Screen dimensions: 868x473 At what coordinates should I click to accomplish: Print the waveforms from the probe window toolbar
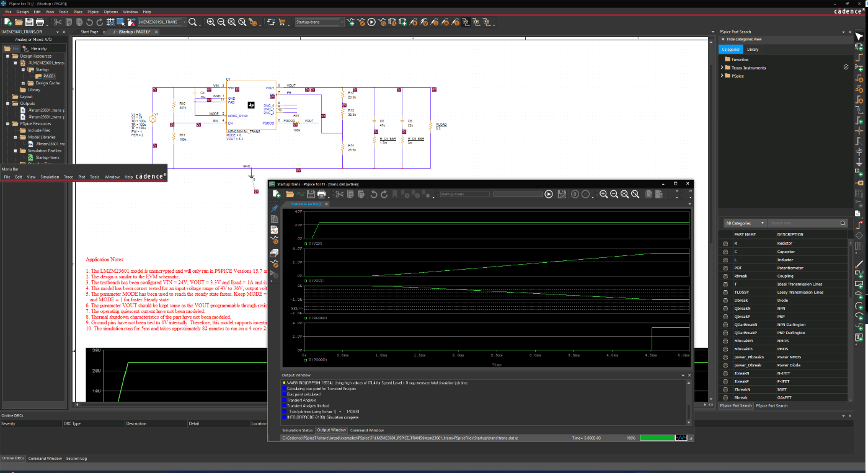tap(321, 194)
